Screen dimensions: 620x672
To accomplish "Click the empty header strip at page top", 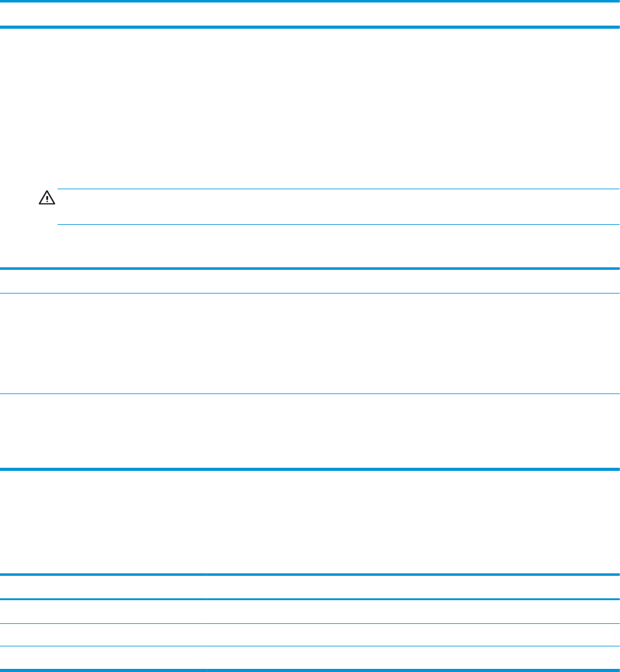I will (x=310, y=14).
